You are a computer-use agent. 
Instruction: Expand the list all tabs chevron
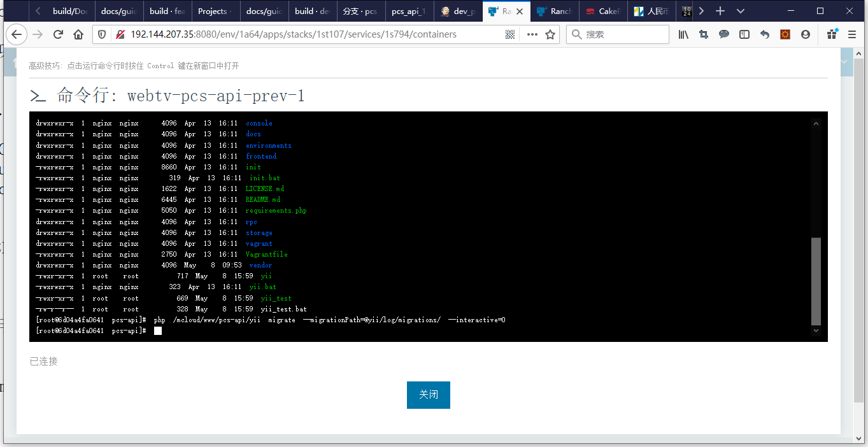(x=741, y=11)
